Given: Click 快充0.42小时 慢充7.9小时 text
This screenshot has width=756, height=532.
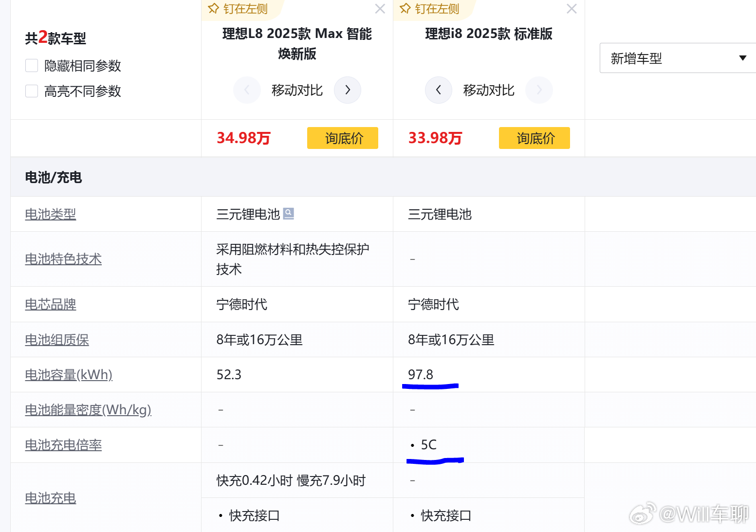Looking at the screenshot, I should coord(291,480).
